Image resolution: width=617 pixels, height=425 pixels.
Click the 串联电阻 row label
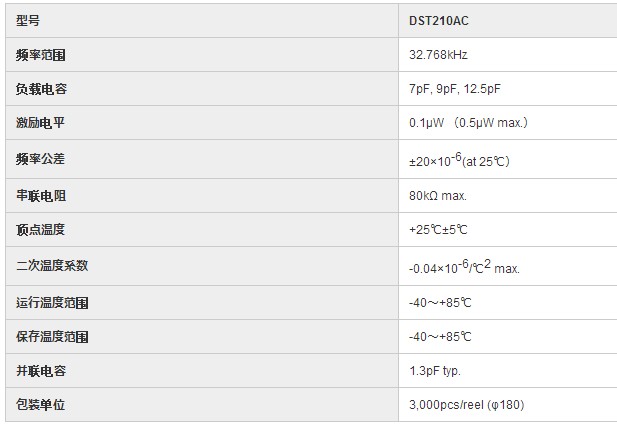coord(41,196)
